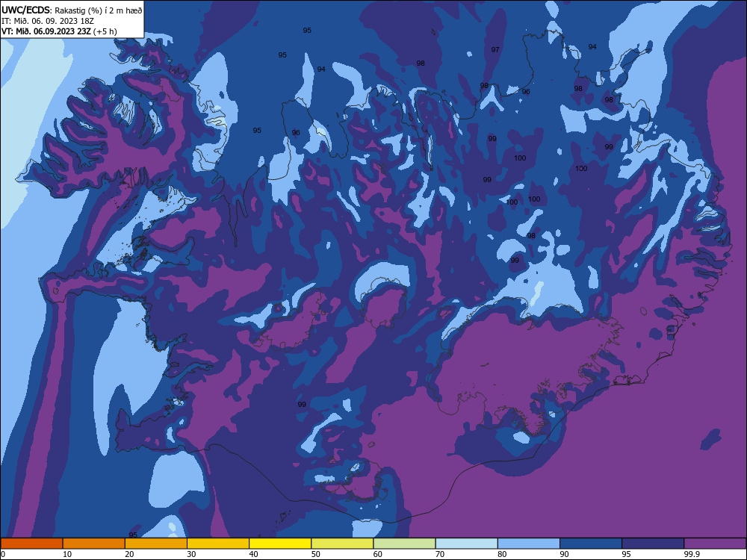Choose the 70–80 pale blue legend swatch
Screen dimensions: 747x560
click(467, 544)
